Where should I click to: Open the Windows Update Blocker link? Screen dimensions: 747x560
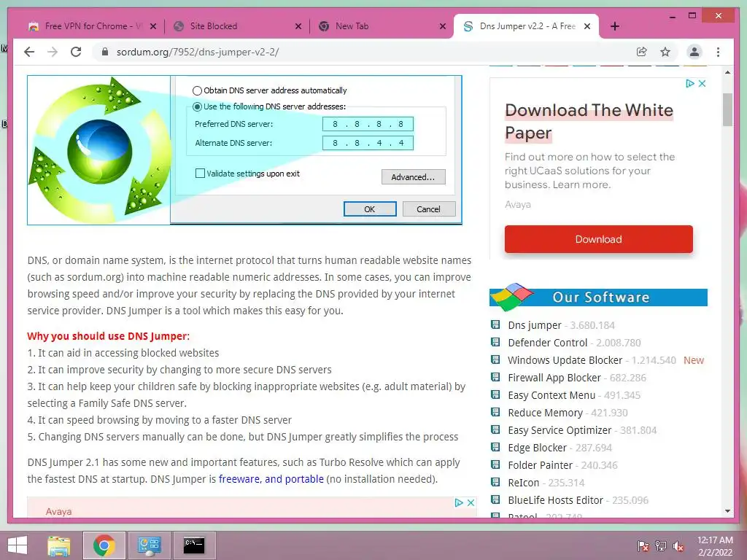[x=565, y=360]
